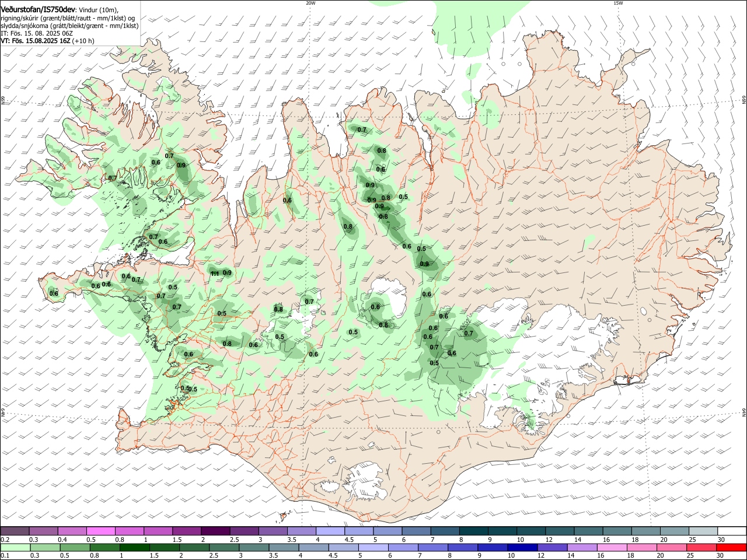Click the pale grey 25 swatch in top legend row
Screen dimensions: 747x560
pos(703,531)
